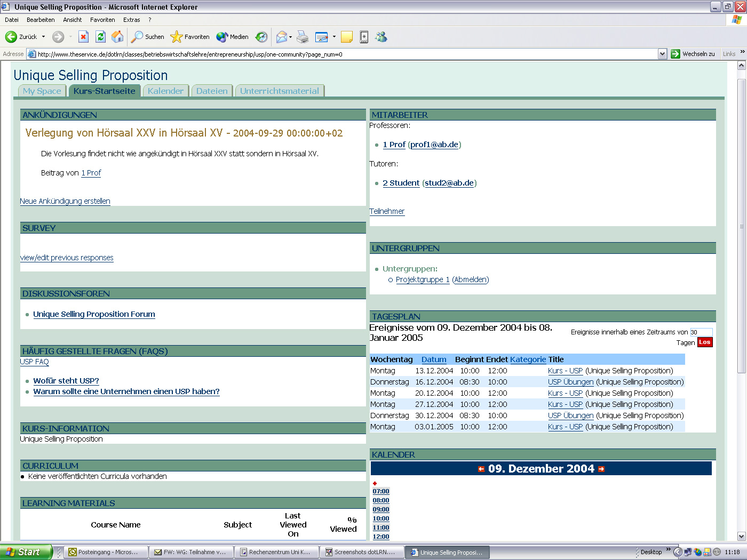Go to the homepage via the house icon
Screen dimensions: 747x560
click(116, 37)
